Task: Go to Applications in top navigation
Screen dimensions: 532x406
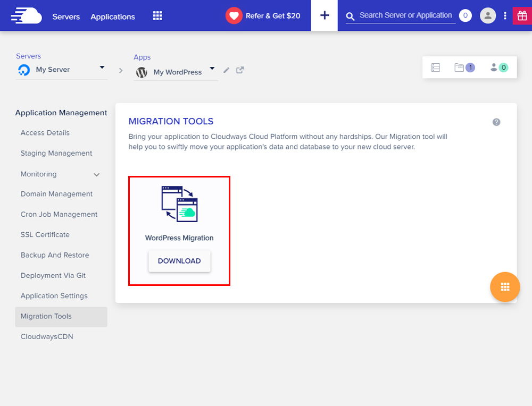Action: click(113, 16)
